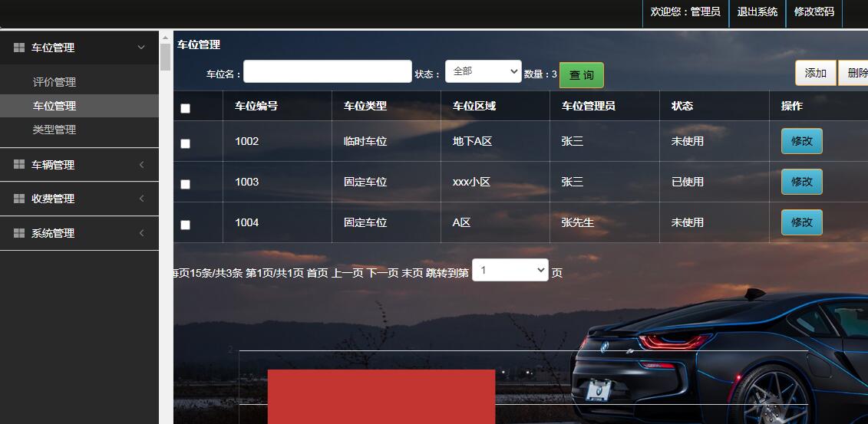Click 退出系统 in the top bar

tap(757, 12)
